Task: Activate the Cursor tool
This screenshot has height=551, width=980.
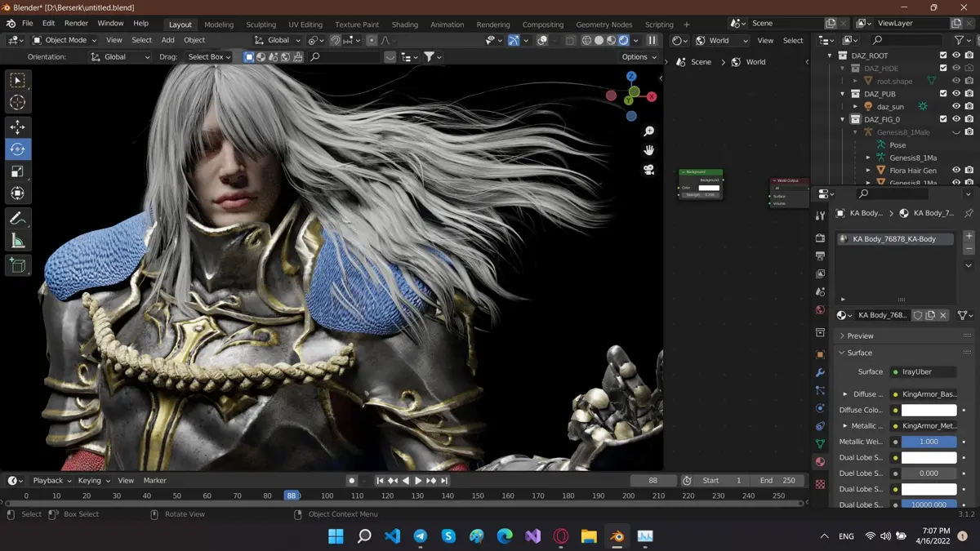Action: pos(17,102)
